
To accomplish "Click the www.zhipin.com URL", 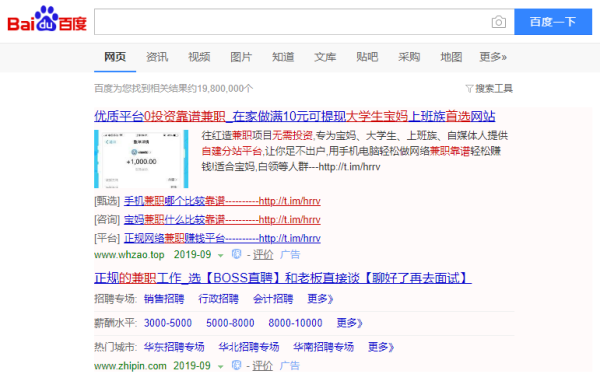I will 130,366.
